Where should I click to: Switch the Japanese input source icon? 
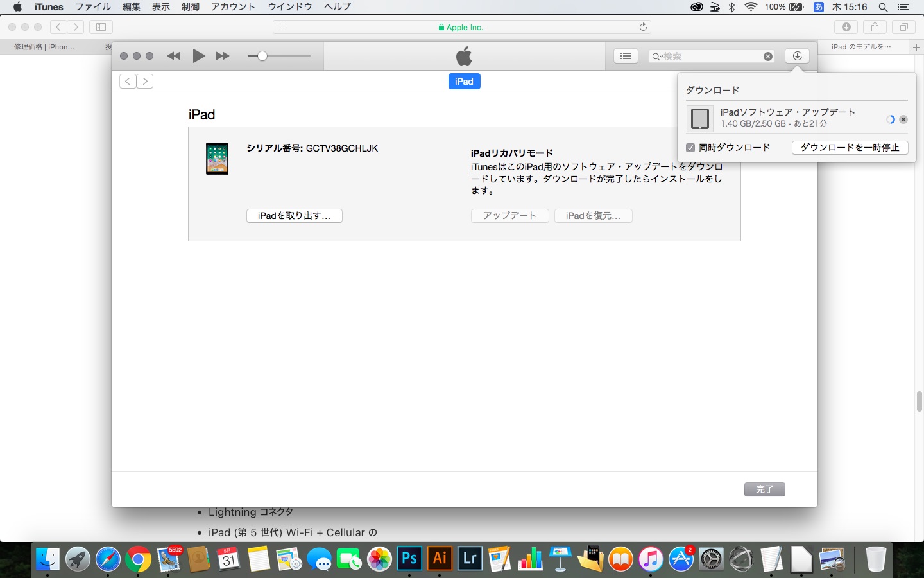click(x=819, y=7)
